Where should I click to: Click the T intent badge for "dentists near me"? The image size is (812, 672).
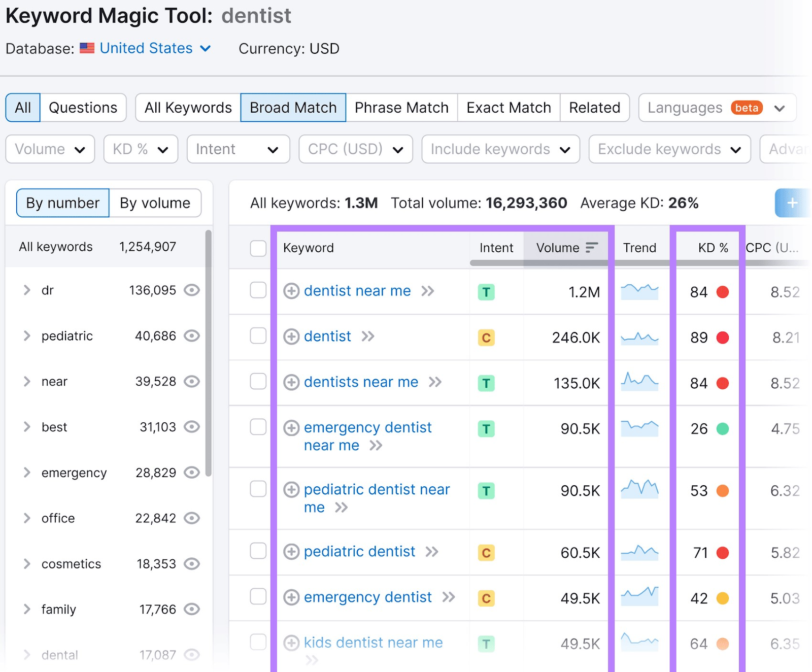pyautogui.click(x=486, y=383)
